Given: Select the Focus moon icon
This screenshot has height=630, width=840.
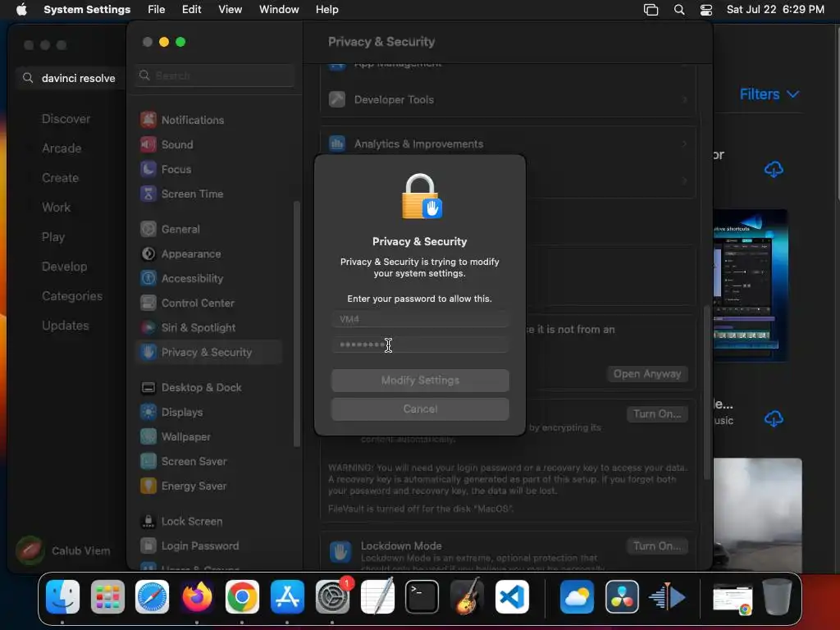Looking at the screenshot, I should point(148,169).
